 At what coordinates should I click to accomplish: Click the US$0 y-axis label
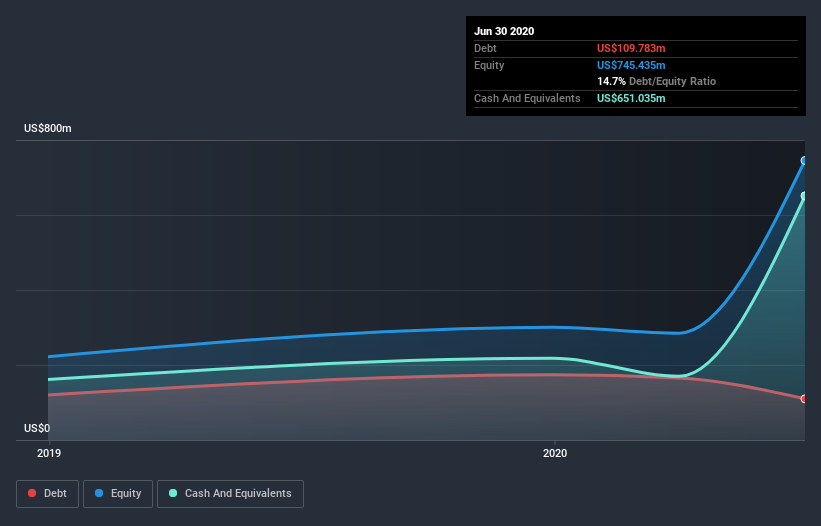tap(37, 428)
